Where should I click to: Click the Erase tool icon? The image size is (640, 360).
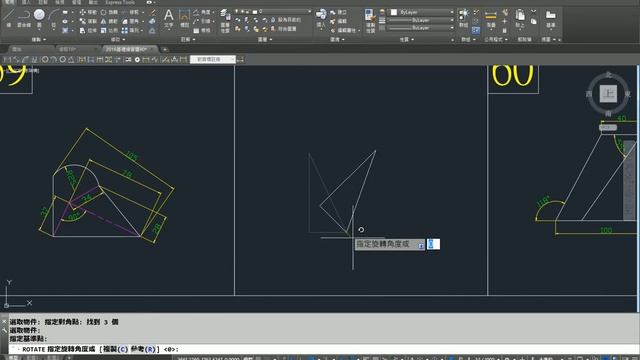152,13
